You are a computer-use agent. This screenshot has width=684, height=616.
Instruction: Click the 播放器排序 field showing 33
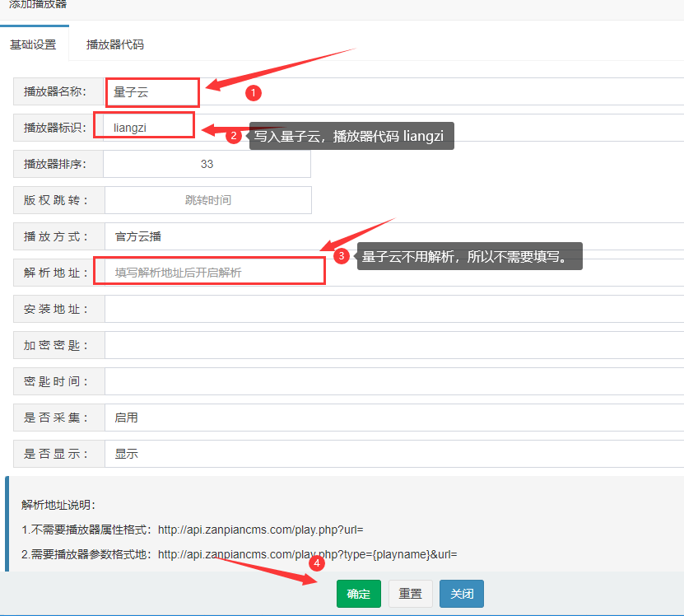click(207, 164)
